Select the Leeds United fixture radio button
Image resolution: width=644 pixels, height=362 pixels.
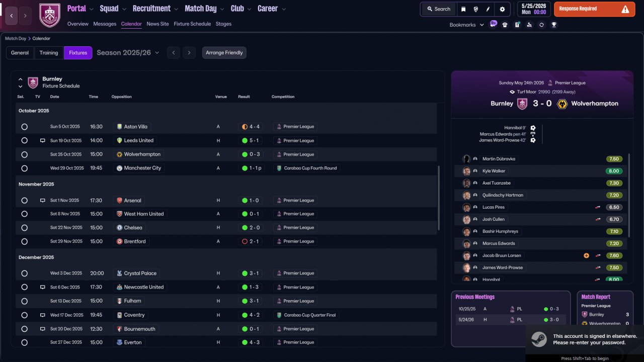coord(24,141)
